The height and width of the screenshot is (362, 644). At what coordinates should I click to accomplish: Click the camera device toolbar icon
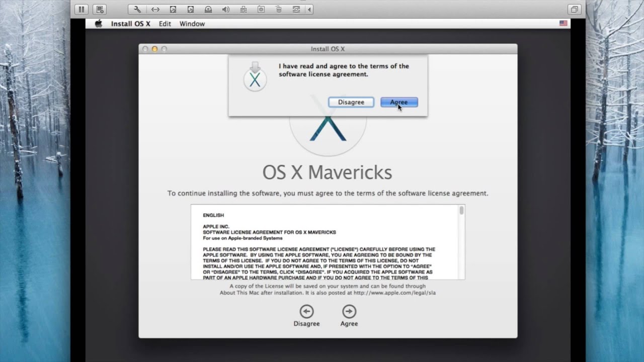pyautogui.click(x=261, y=10)
